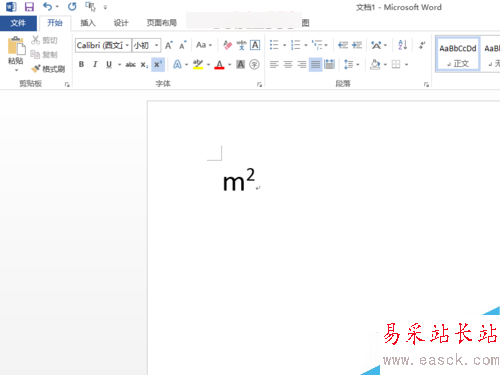This screenshot has width=500, height=375.
Task: Click the Numbering list icon
Action: pos(295,45)
